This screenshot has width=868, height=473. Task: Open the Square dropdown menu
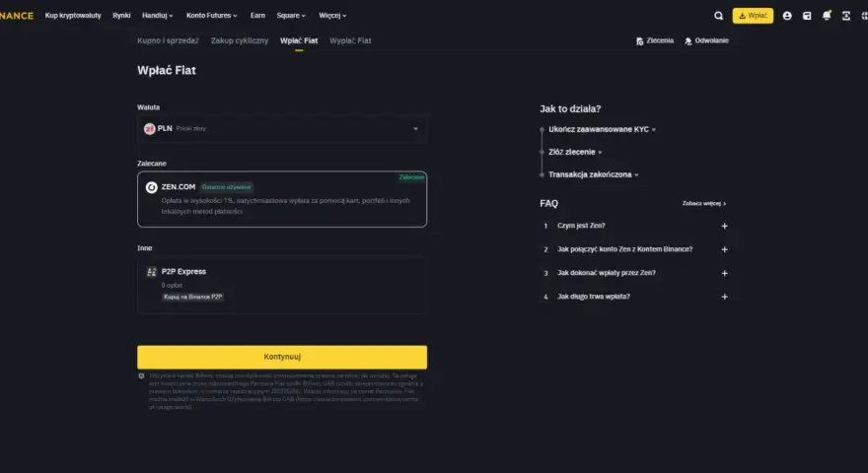(x=291, y=16)
